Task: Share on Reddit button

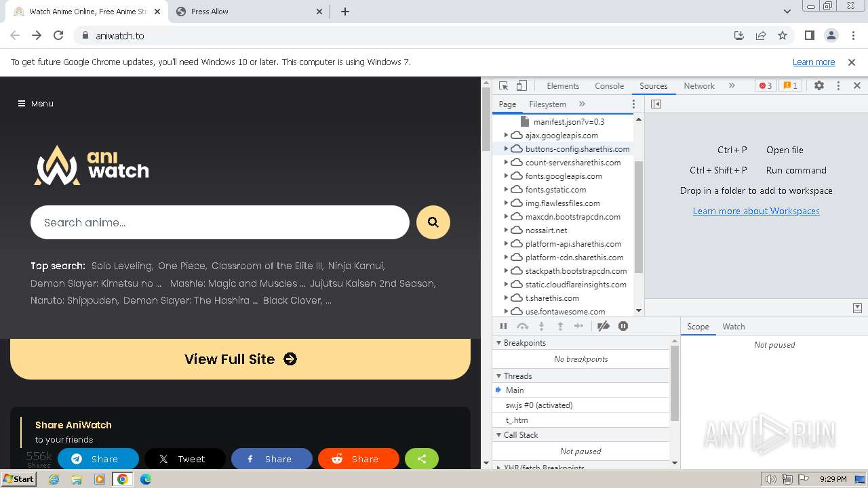Action: [359, 459]
